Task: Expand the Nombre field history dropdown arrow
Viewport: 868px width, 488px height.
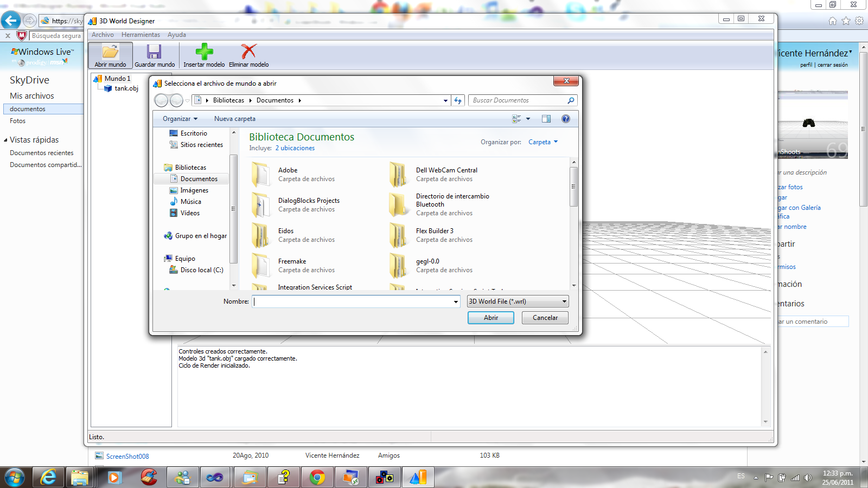Action: click(x=456, y=302)
